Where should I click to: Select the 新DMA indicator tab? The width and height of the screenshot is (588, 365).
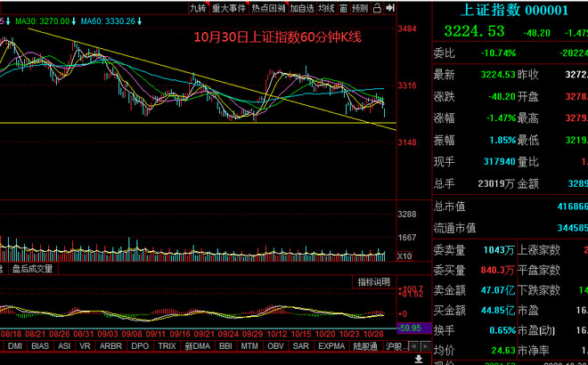click(197, 346)
